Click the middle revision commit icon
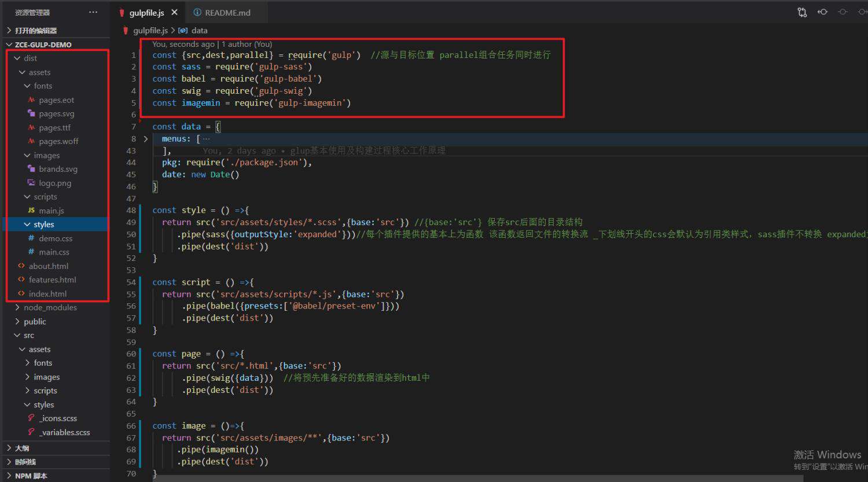Image resolution: width=868 pixels, height=482 pixels. (x=843, y=12)
